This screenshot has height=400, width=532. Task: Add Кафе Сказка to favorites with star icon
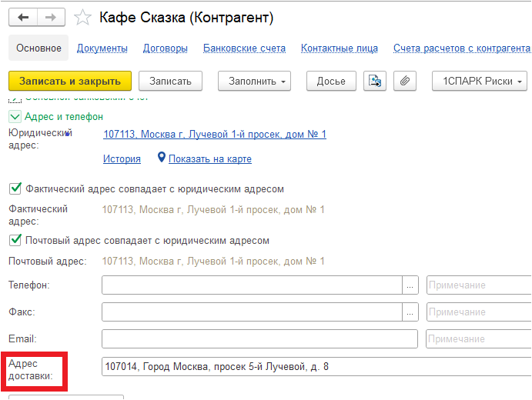[x=82, y=17]
